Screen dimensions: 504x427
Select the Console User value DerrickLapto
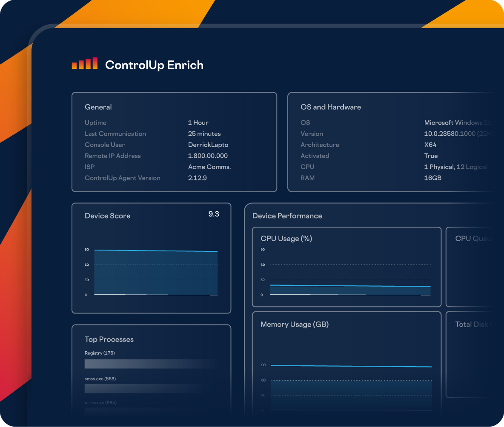coord(207,145)
